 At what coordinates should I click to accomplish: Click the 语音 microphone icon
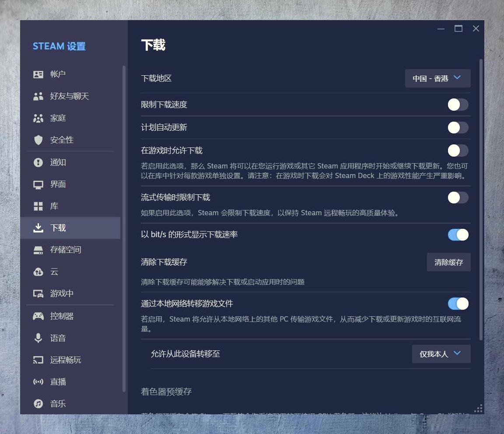[38, 338]
